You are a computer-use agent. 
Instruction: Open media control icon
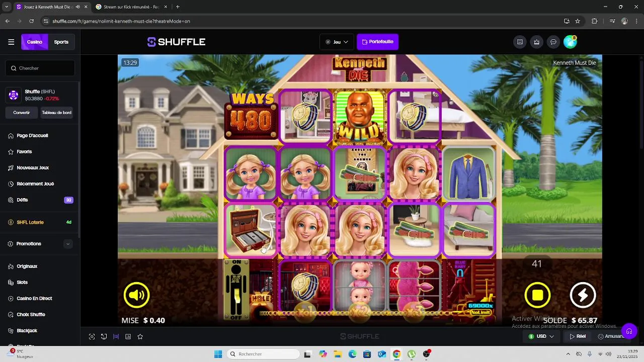[x=612, y=21]
